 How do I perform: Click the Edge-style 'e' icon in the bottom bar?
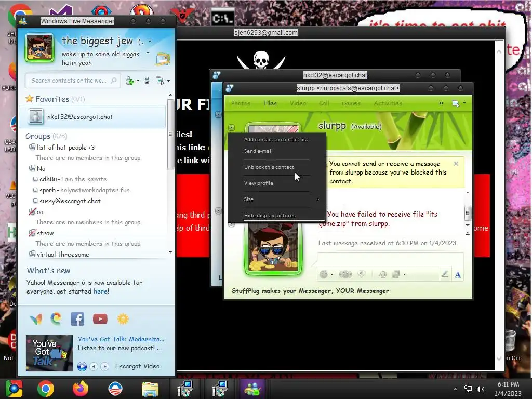[x=56, y=319]
